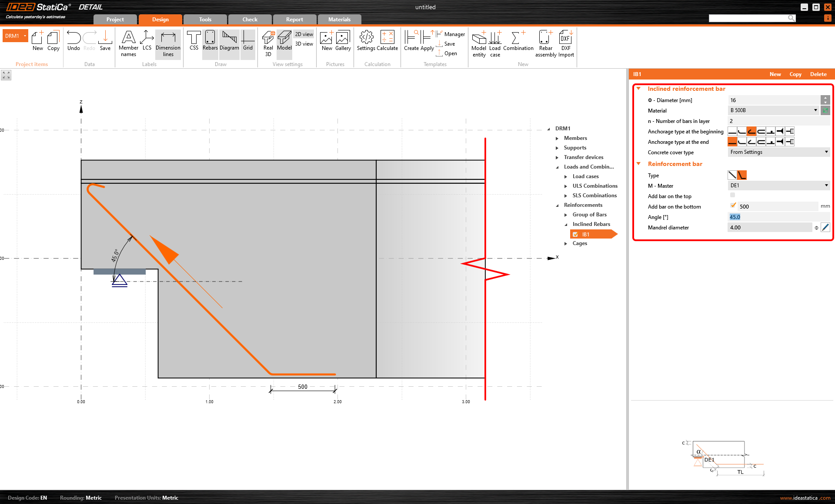The image size is (835, 504).
Task: Open the Material dropdown showing B 500B
Action: pos(815,110)
